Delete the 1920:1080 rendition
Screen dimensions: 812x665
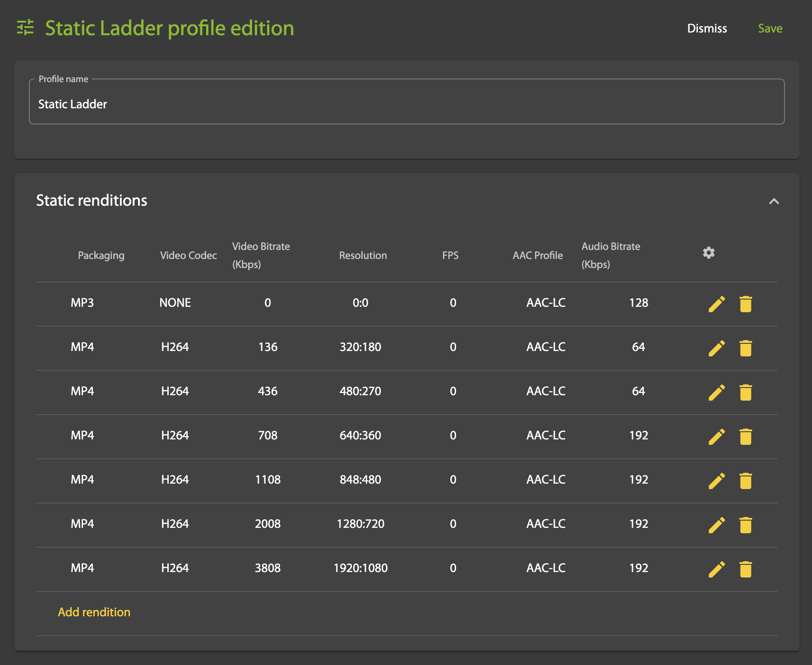tap(745, 568)
